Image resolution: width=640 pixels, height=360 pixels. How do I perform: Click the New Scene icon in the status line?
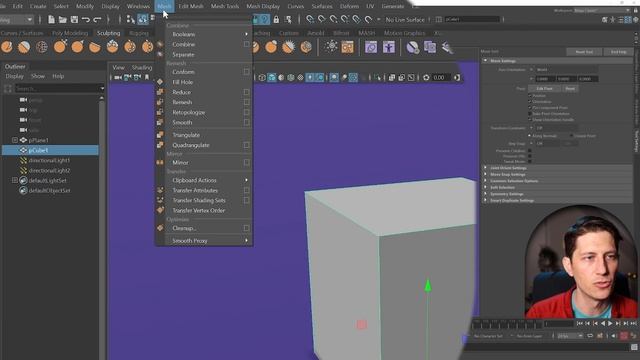[x=51, y=19]
